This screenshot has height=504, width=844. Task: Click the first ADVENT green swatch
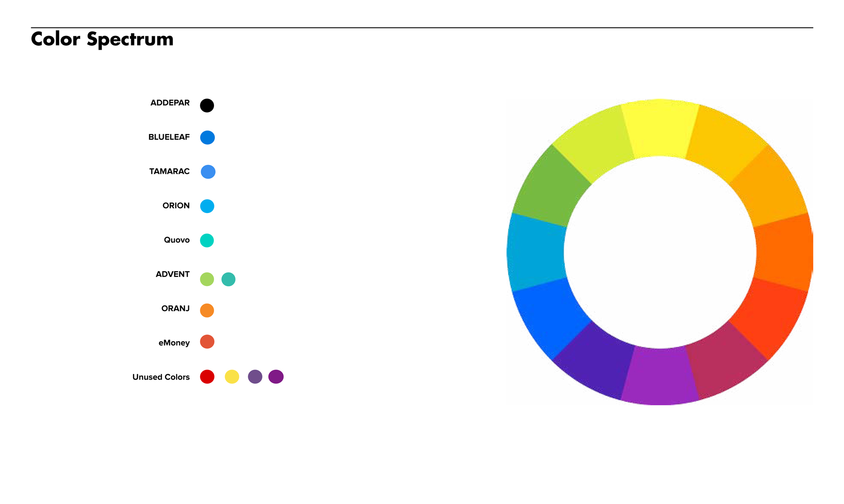[x=207, y=278]
